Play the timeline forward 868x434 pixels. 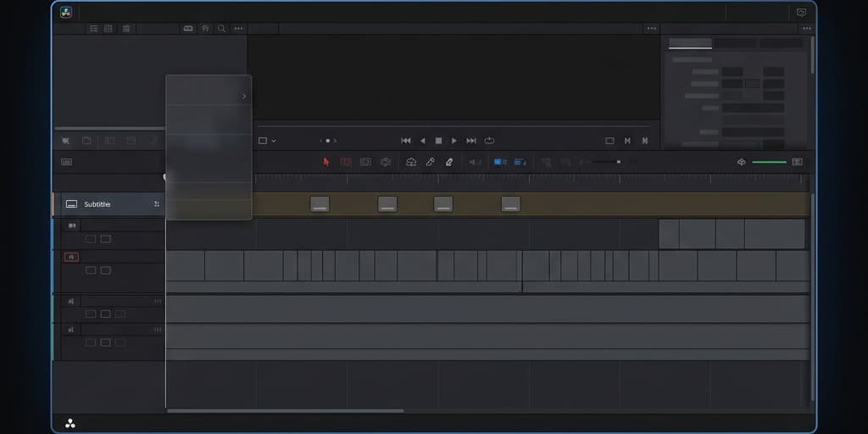point(454,141)
